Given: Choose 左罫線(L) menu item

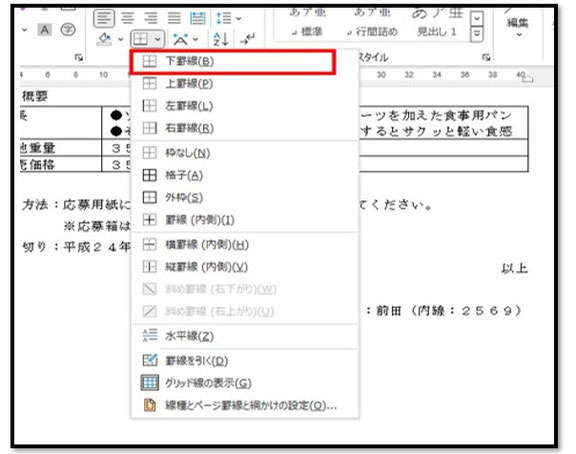Looking at the screenshot, I should 245,106.
